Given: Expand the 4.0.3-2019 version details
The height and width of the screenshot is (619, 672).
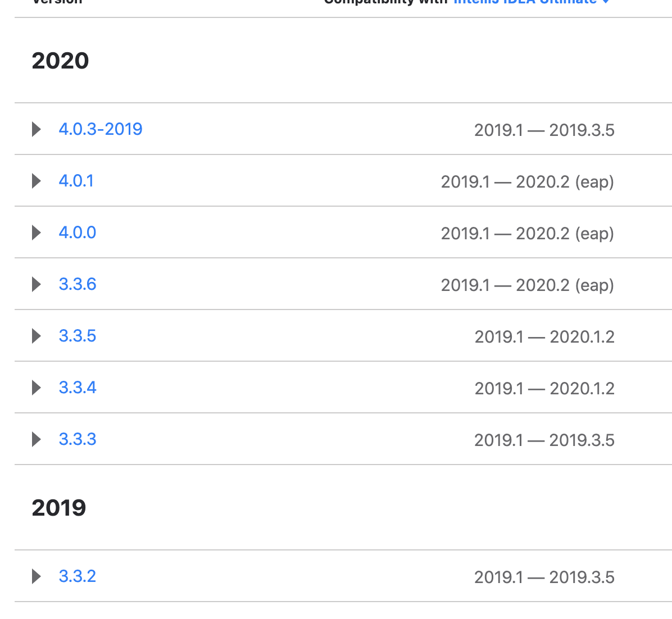Looking at the screenshot, I should click(36, 129).
